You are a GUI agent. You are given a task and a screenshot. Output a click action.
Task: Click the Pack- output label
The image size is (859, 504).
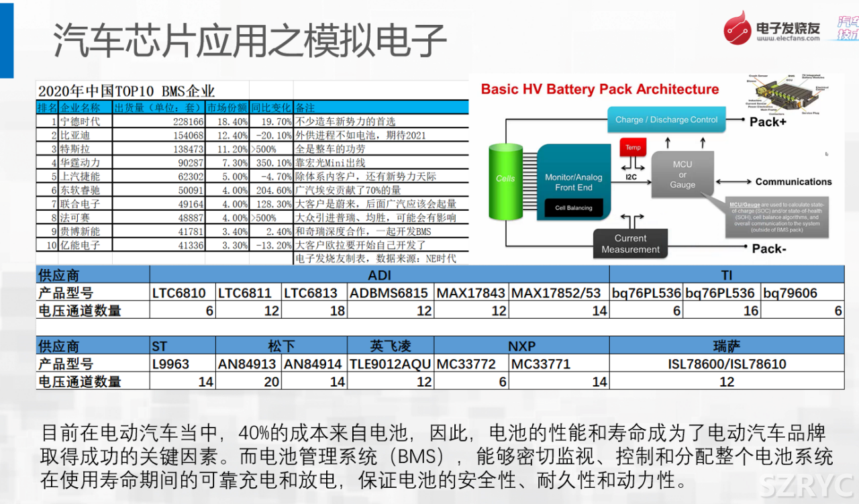(x=768, y=249)
